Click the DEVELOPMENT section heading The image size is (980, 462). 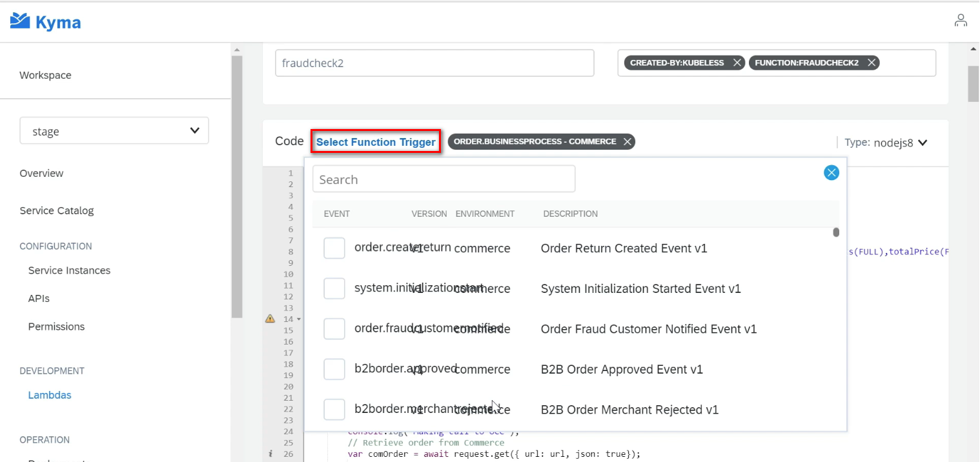click(x=52, y=371)
